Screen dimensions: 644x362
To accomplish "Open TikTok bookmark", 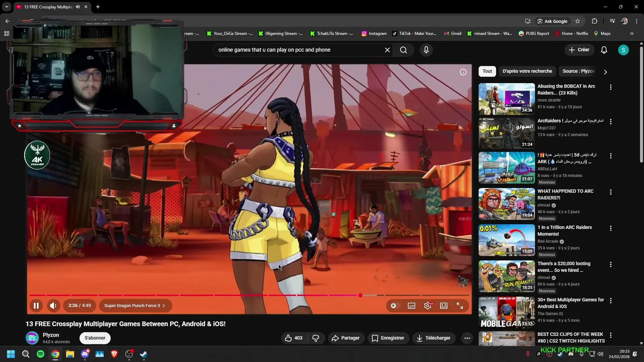I will (414, 34).
